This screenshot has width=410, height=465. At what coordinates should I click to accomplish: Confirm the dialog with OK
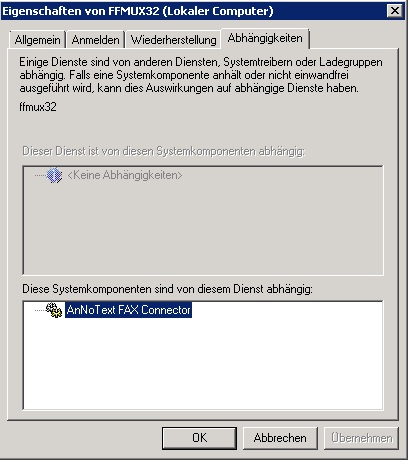(x=199, y=438)
